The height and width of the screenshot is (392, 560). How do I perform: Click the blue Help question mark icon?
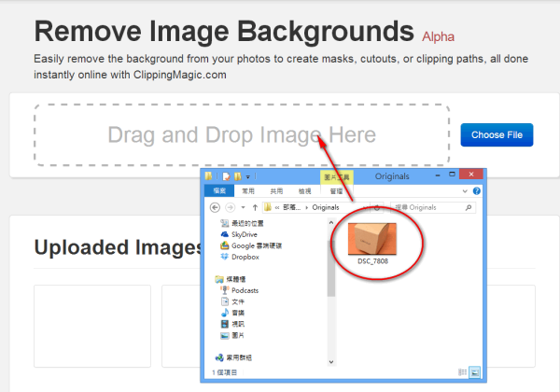click(476, 191)
